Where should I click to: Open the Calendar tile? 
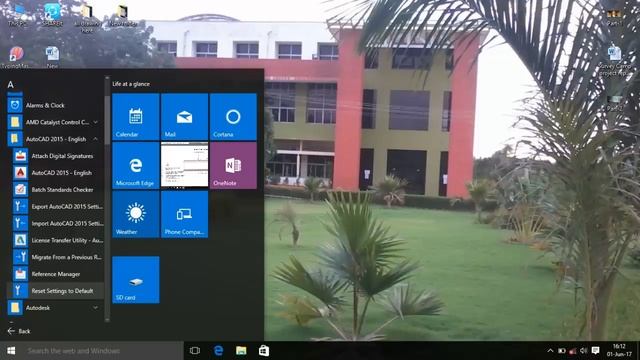click(136, 117)
